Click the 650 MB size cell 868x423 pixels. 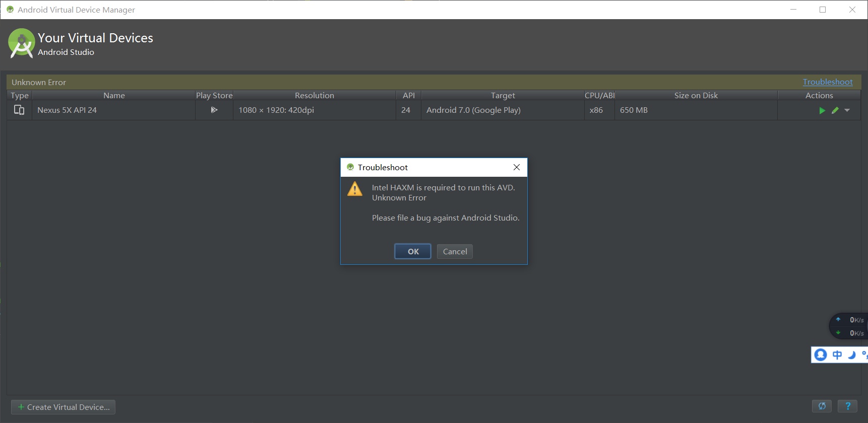[696, 110]
